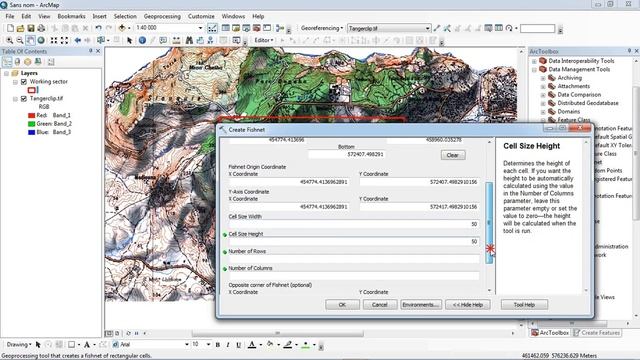Click the Clear extent button

pos(453,155)
